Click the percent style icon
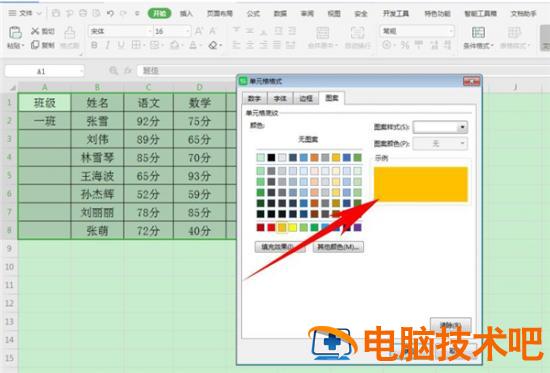The height and width of the screenshot is (373, 550). click(x=405, y=45)
